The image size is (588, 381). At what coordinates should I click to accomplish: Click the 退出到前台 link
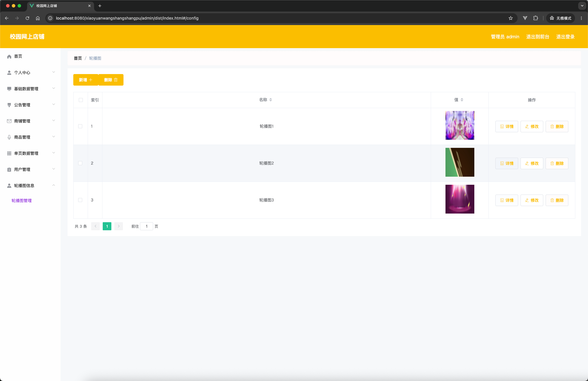pos(538,37)
